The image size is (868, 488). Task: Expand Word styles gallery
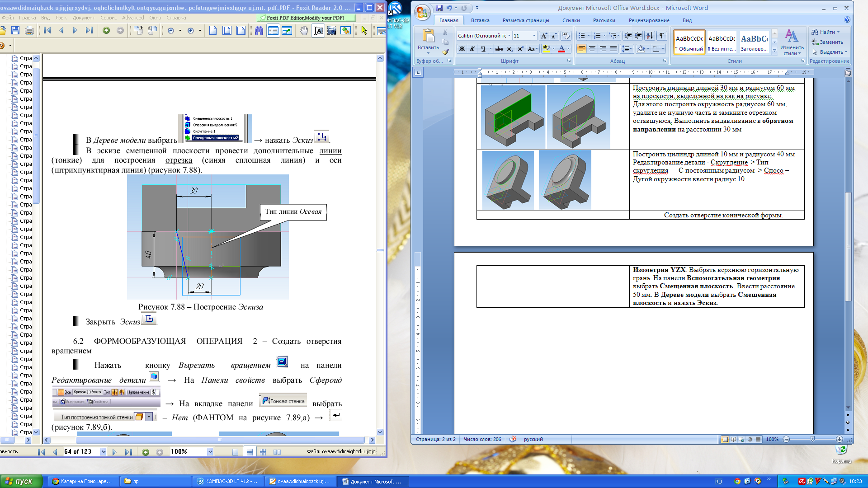coord(774,51)
